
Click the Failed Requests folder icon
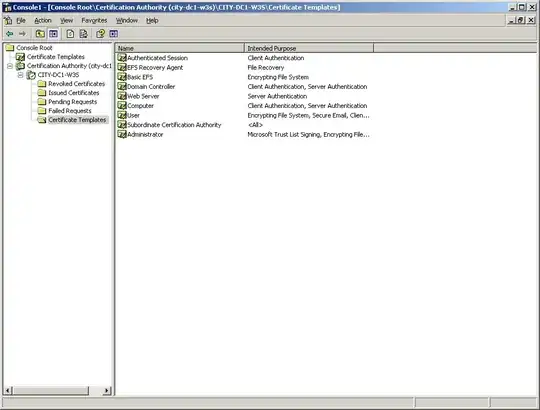tap(42, 111)
